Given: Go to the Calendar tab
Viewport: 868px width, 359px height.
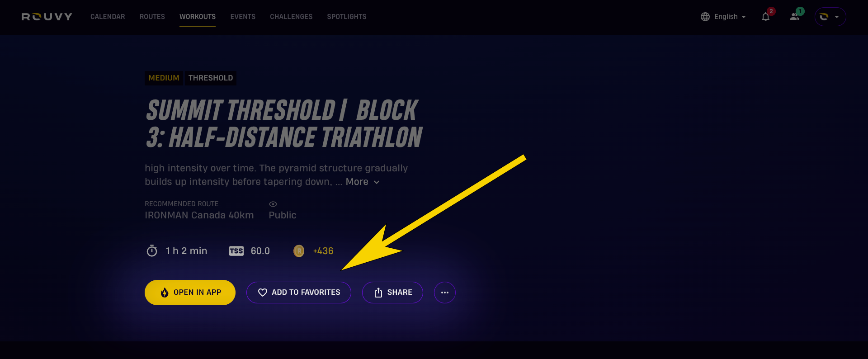Looking at the screenshot, I should (x=108, y=17).
